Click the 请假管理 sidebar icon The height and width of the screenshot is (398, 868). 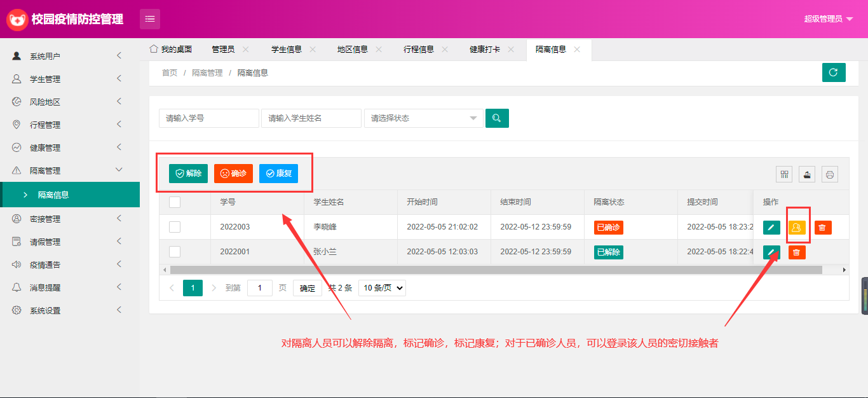coord(17,242)
